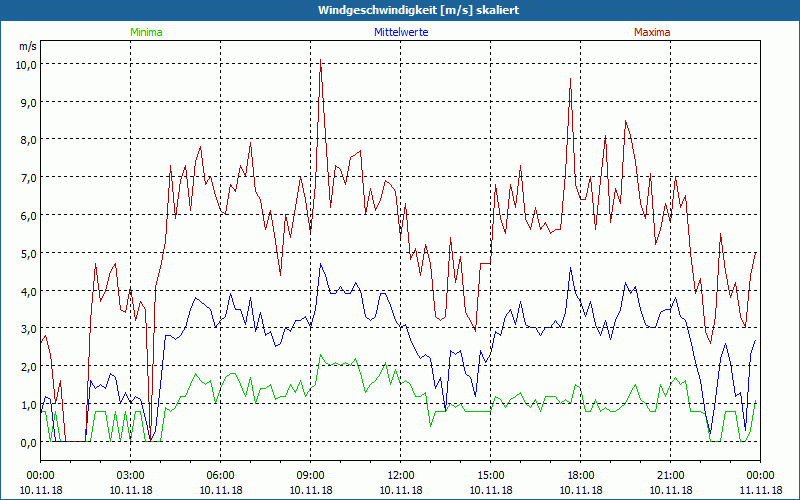Click the highest red Maxima peak near 09:00

coord(320,61)
